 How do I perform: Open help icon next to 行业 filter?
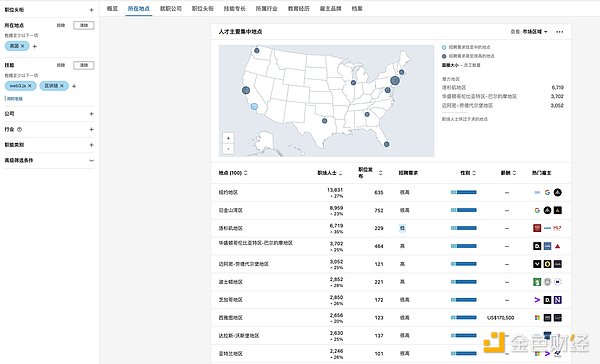(x=20, y=129)
